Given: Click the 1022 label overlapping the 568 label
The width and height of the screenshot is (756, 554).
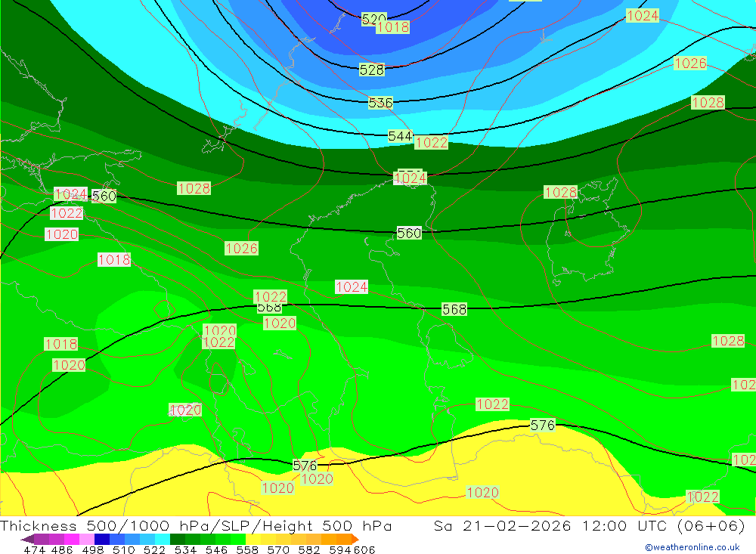Looking at the screenshot, I should click(271, 296).
